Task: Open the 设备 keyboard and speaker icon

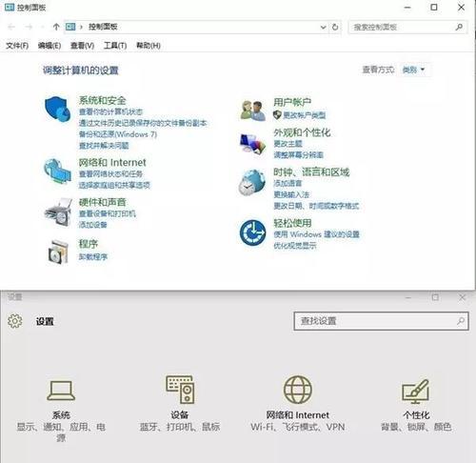Action: tap(180, 389)
